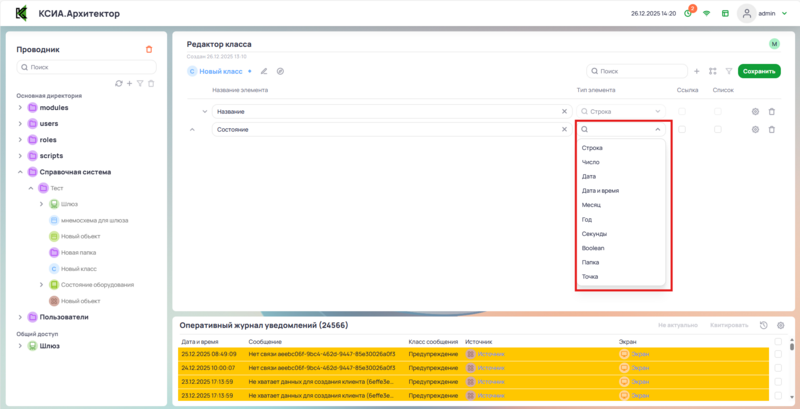Click the refresh icon in Проводник toolbar

(x=119, y=83)
